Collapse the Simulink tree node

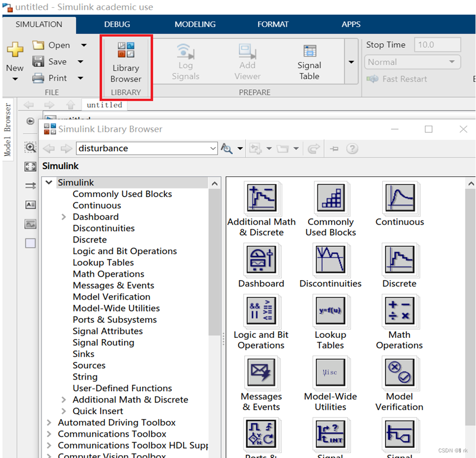point(49,182)
